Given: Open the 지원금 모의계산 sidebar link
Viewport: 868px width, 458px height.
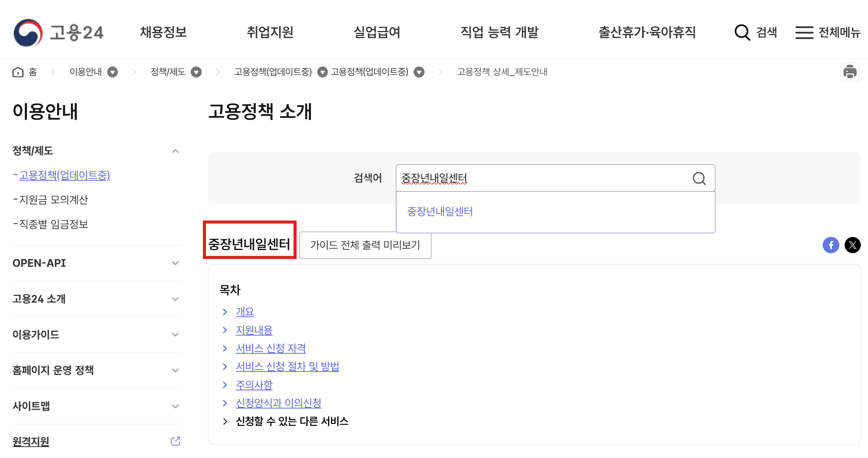Looking at the screenshot, I should (53, 200).
